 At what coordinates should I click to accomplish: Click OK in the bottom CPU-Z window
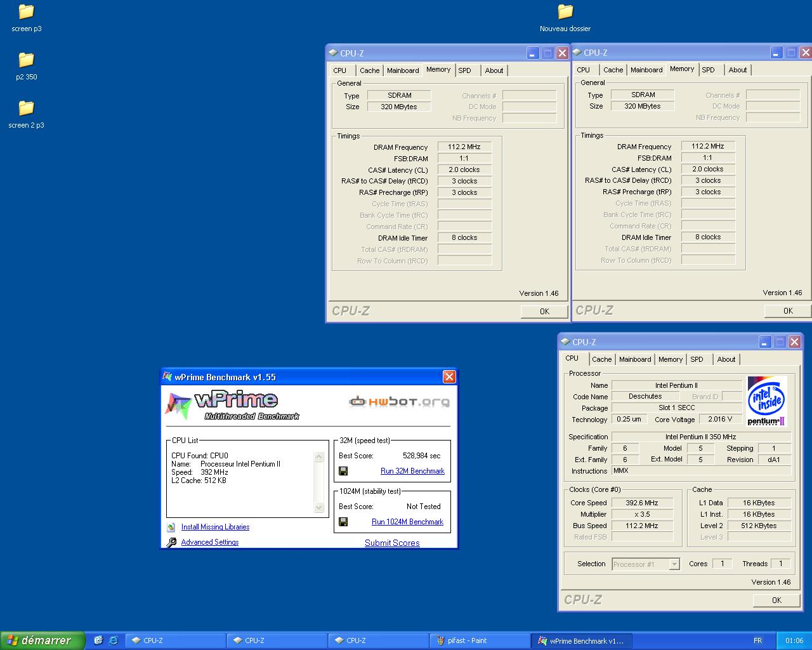tap(776, 600)
